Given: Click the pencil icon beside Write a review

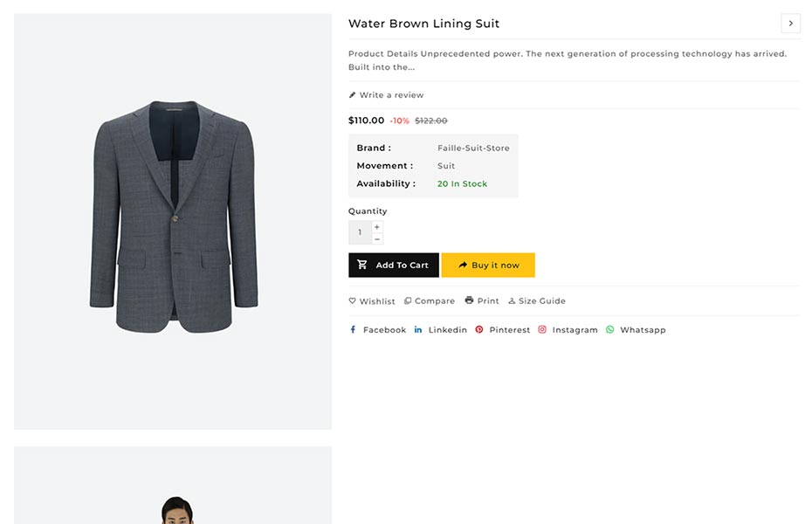Looking at the screenshot, I should pyautogui.click(x=353, y=95).
